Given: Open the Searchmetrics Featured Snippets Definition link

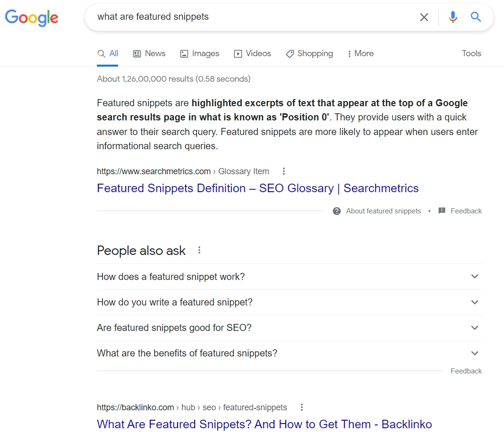Looking at the screenshot, I should point(257,188).
